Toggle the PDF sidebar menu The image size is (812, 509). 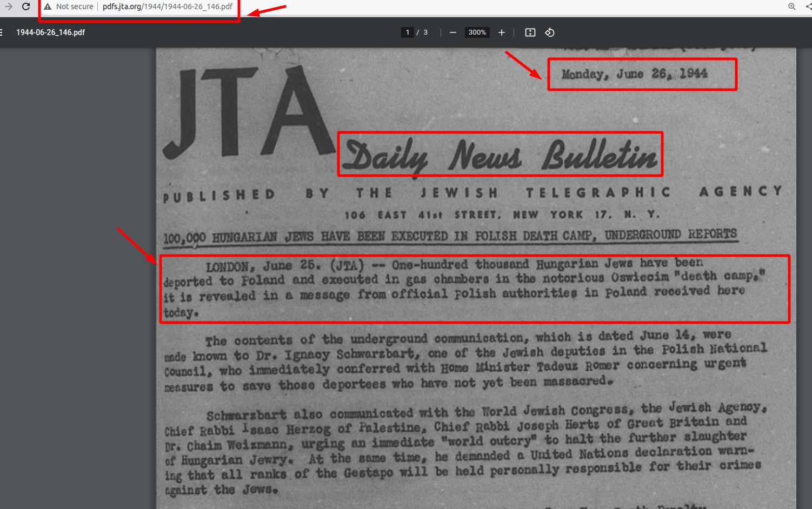(2, 32)
